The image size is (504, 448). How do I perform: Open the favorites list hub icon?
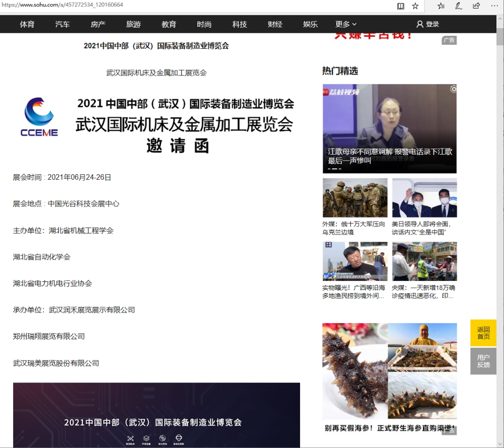[x=441, y=6]
